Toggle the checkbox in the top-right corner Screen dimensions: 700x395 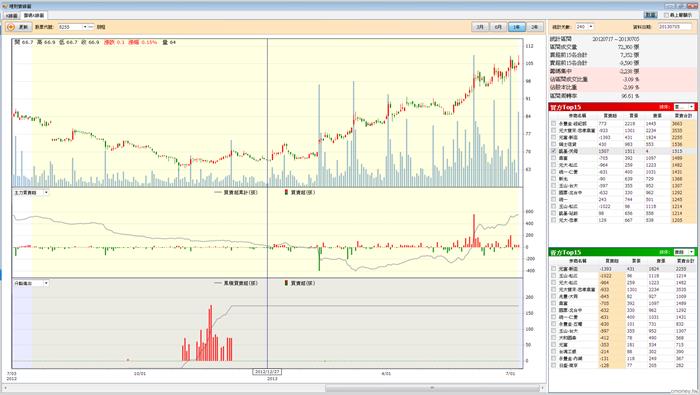coord(666,15)
